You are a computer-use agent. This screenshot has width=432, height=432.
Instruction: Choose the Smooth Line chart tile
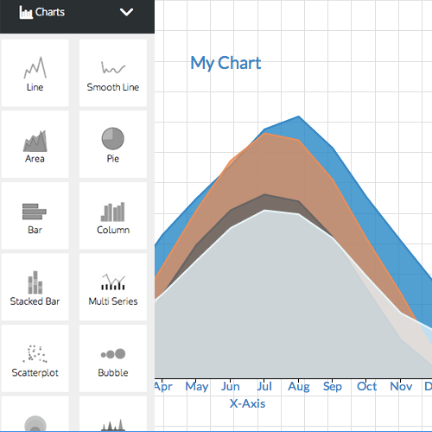[x=113, y=73]
